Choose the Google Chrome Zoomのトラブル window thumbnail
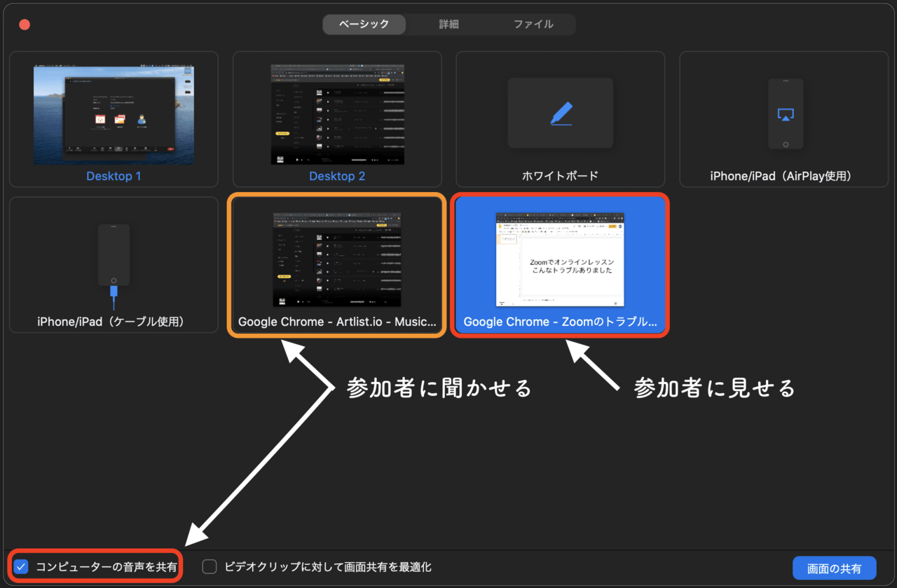897x588 pixels. (x=561, y=259)
